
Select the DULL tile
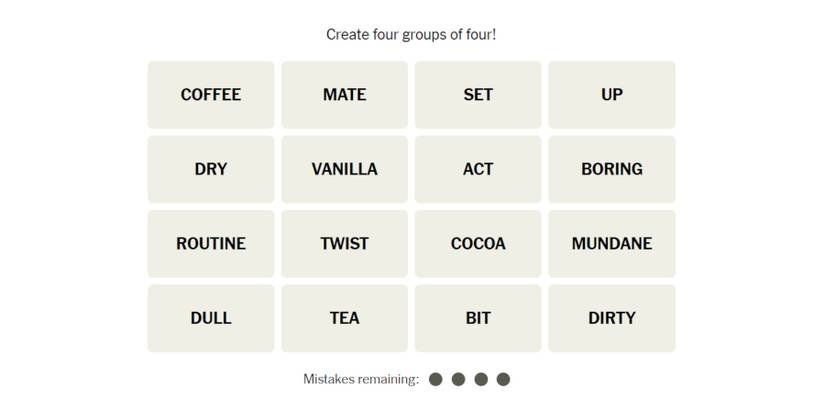(211, 318)
